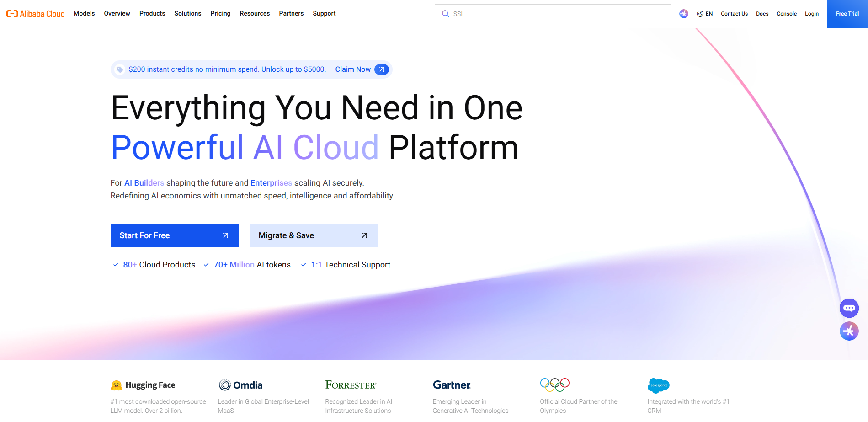Open the Resources menu
The height and width of the screenshot is (422, 868).
[x=255, y=14]
